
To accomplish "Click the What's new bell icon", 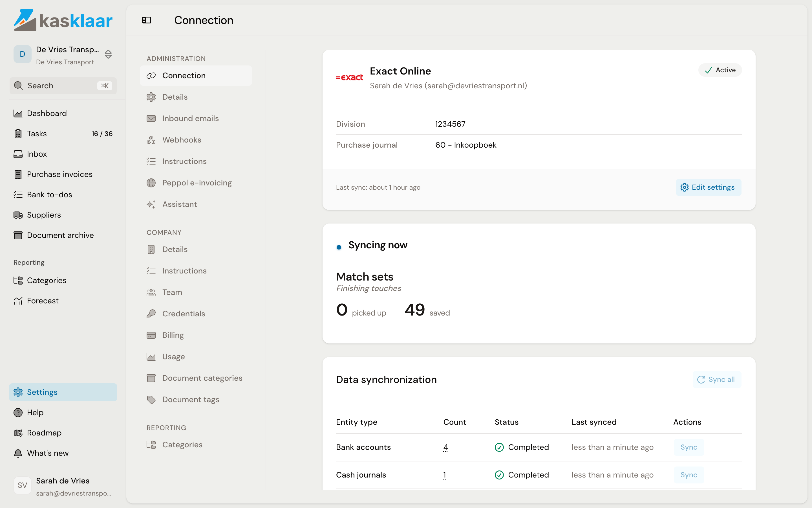I will pos(18,453).
